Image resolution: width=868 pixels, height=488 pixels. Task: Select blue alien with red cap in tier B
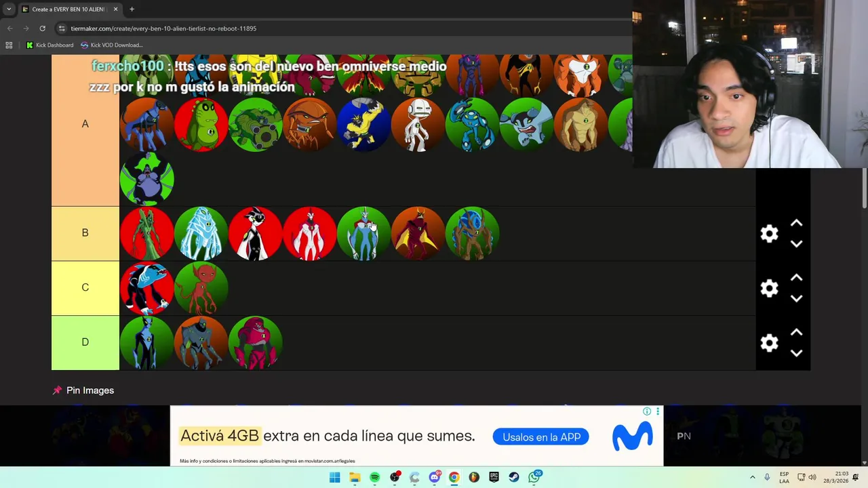tap(364, 233)
